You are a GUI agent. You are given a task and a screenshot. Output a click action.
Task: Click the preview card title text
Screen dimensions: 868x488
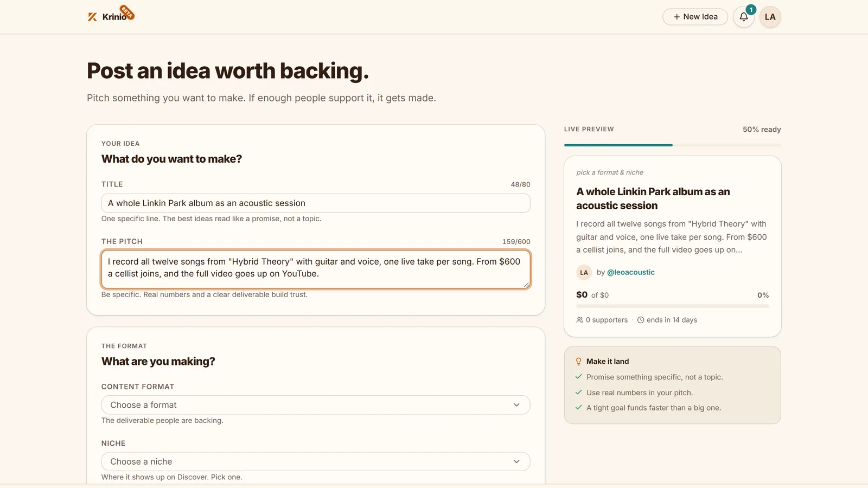click(x=653, y=198)
